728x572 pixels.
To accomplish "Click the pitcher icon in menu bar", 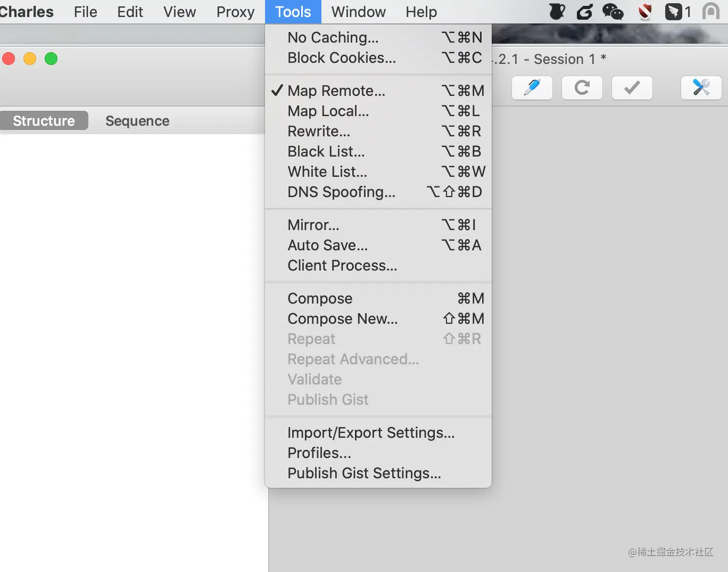I will [x=557, y=12].
